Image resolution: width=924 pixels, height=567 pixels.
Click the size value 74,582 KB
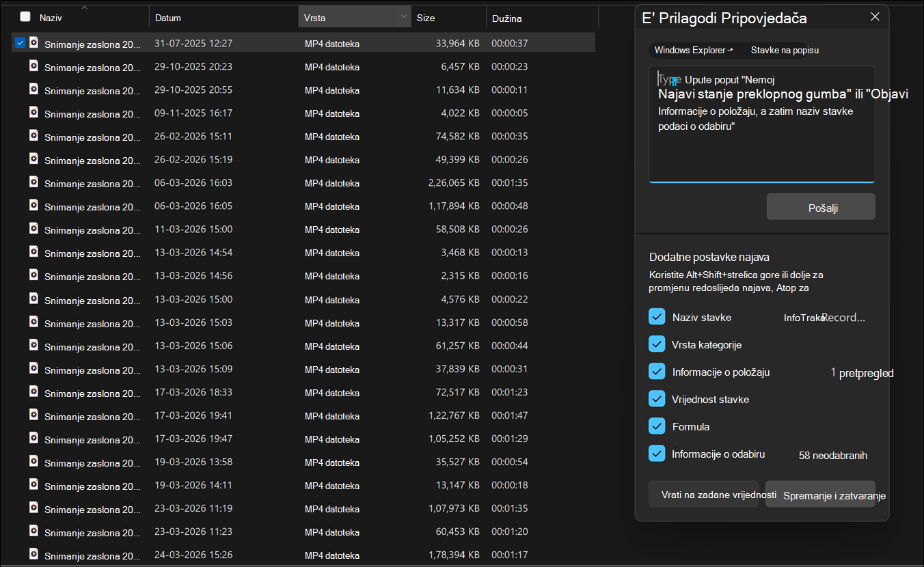[x=457, y=136]
